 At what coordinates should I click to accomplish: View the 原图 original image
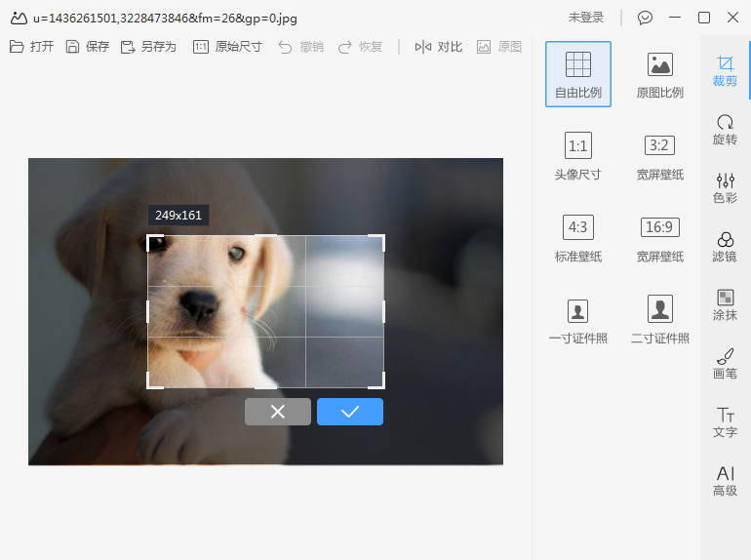point(499,47)
